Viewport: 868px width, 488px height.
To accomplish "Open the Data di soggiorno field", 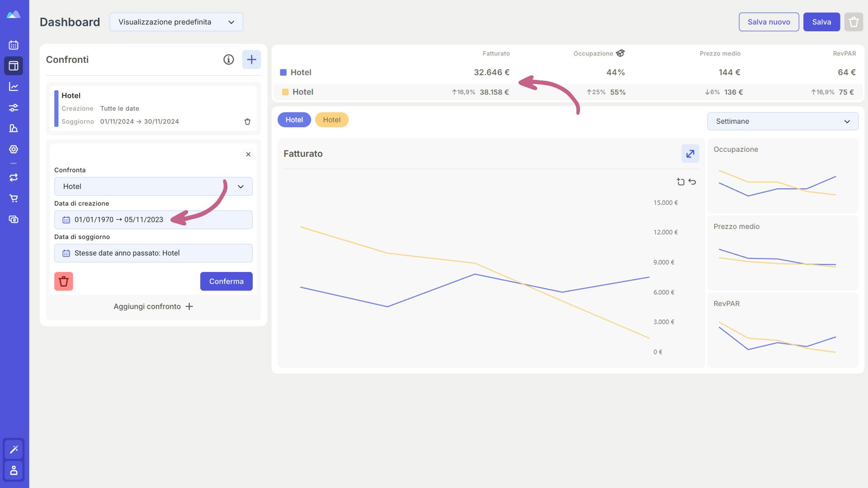I will [153, 253].
